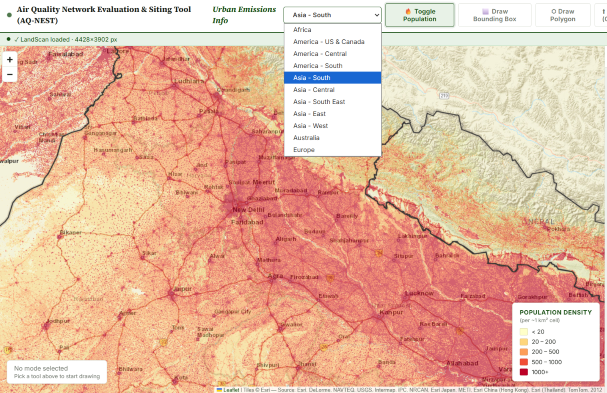Click New Delhi on the map

pyautogui.click(x=248, y=209)
